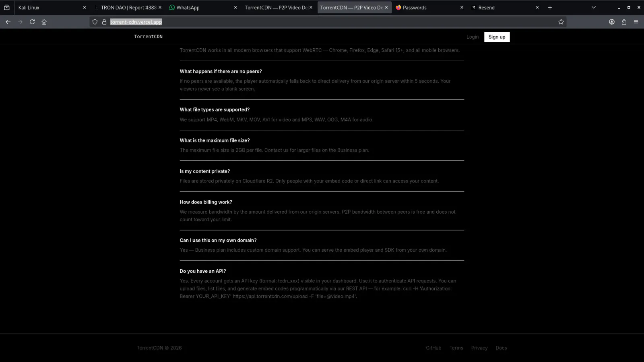644x362 pixels.
Task: Switch to the TRON DAO Report tab
Action: click(x=127, y=7)
